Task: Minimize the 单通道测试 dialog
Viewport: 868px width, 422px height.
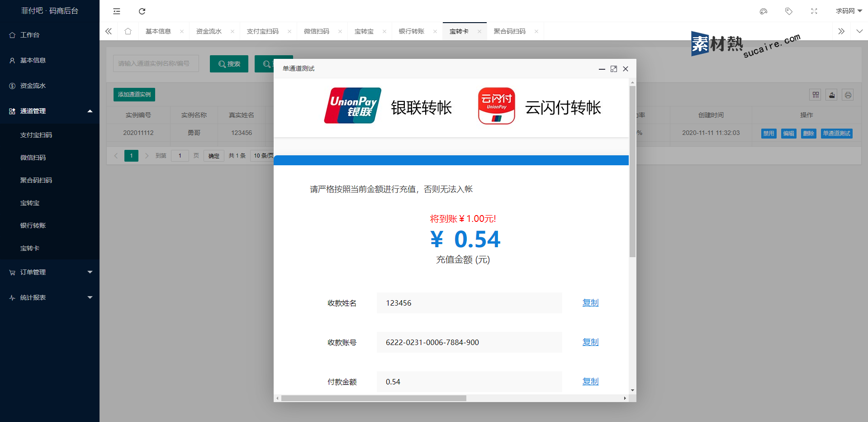Action: [x=602, y=69]
